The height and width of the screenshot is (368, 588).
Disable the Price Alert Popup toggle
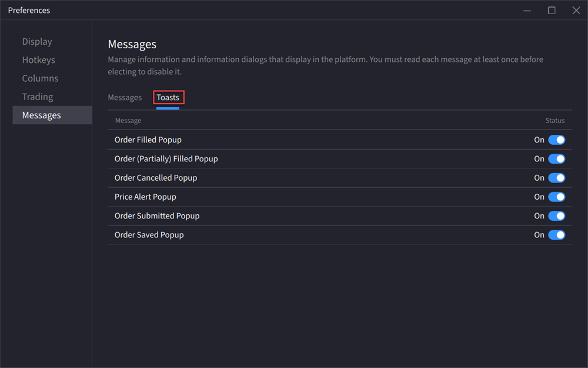point(556,197)
